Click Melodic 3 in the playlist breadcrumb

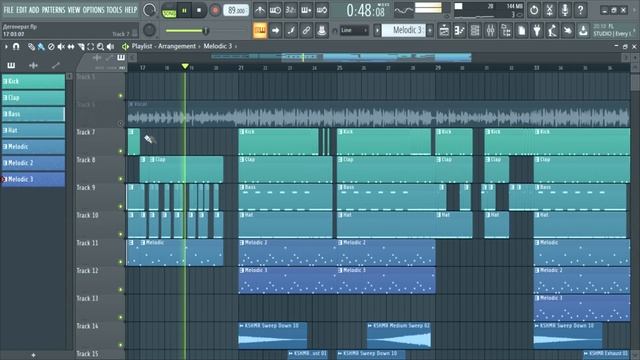pyautogui.click(x=218, y=47)
